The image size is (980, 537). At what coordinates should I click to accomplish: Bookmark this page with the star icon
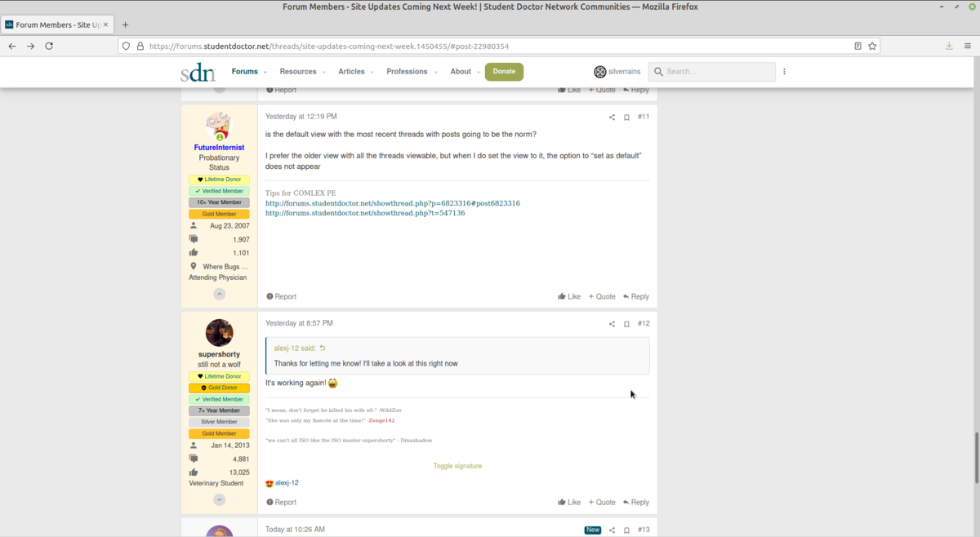click(872, 47)
